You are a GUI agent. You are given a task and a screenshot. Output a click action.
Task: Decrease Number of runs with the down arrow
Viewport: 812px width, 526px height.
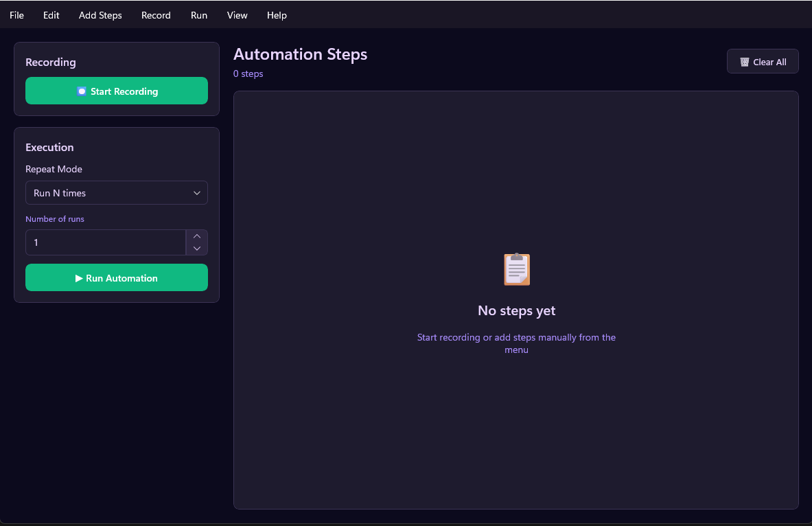click(x=196, y=248)
